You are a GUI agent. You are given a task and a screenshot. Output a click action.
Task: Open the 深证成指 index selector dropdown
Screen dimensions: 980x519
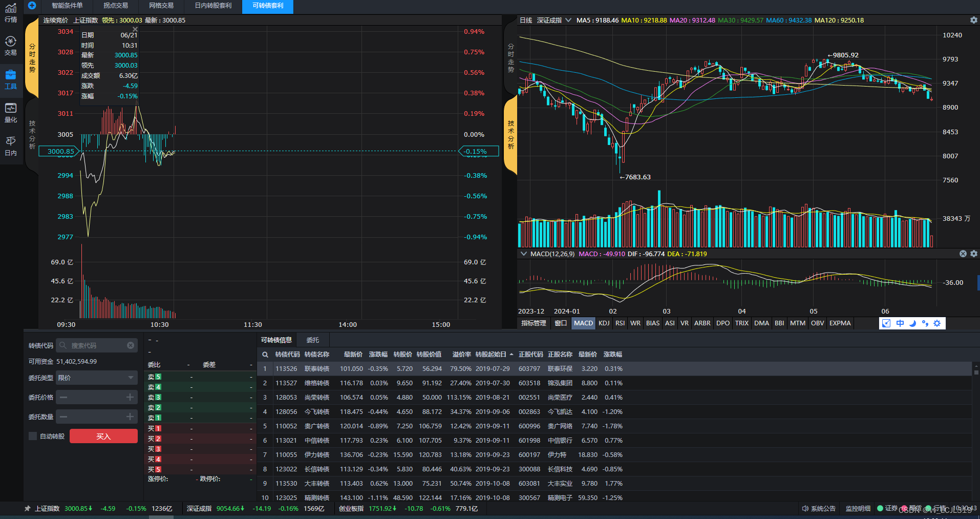point(553,20)
